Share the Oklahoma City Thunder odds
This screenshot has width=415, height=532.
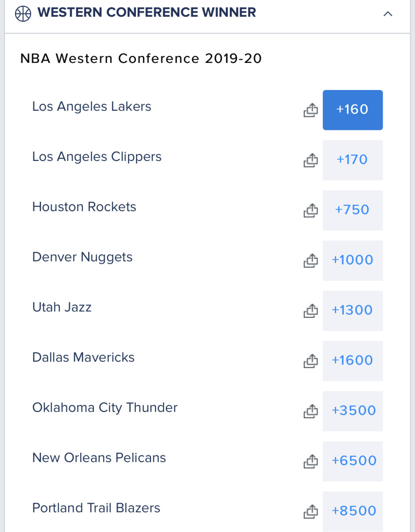[x=310, y=411]
